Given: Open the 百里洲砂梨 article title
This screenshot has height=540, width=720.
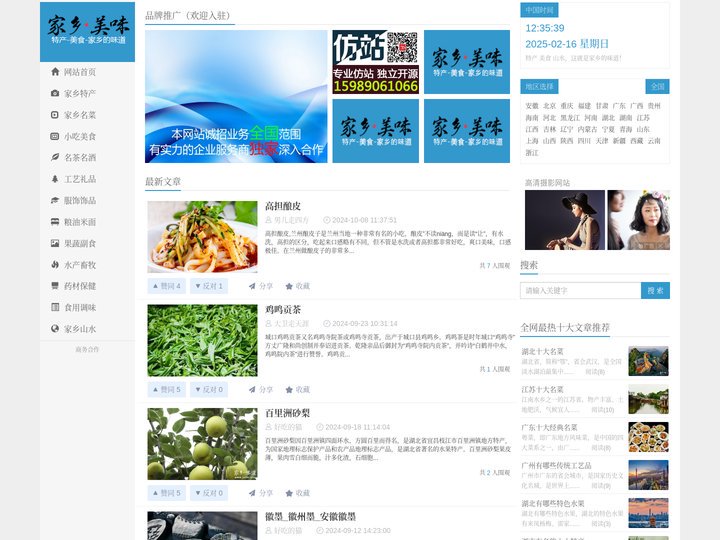Looking at the screenshot, I should 287,413.
